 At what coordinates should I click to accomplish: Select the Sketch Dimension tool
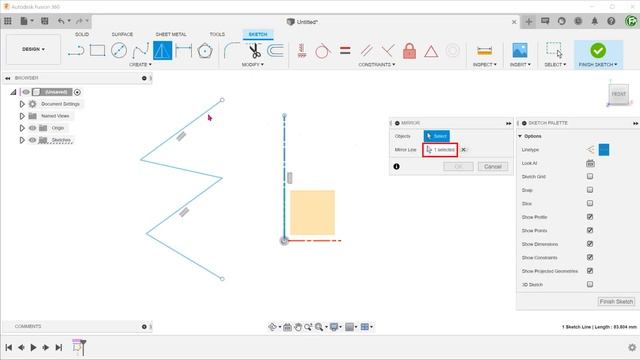point(184,51)
